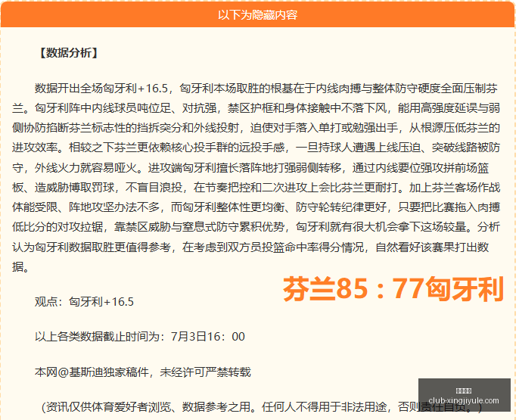
Task: Click the line starting 守，外线火力就容易哑火
Action: (250, 168)
